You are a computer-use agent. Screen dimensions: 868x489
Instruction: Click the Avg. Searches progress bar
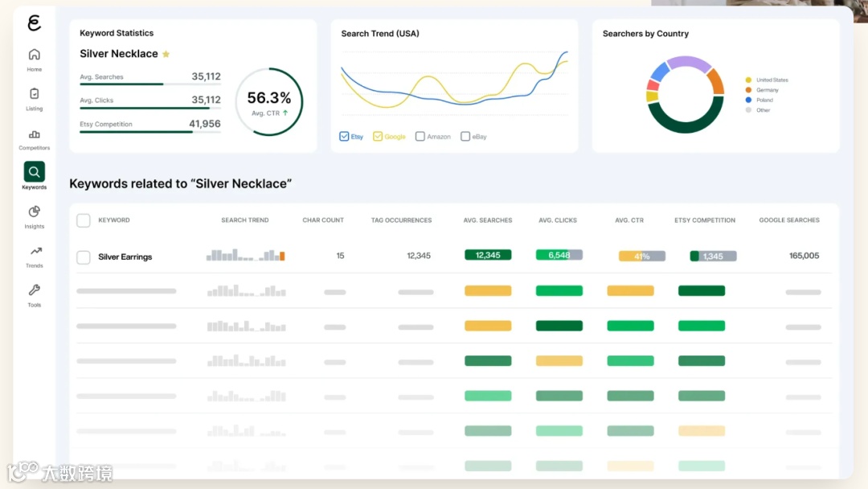[x=150, y=84]
